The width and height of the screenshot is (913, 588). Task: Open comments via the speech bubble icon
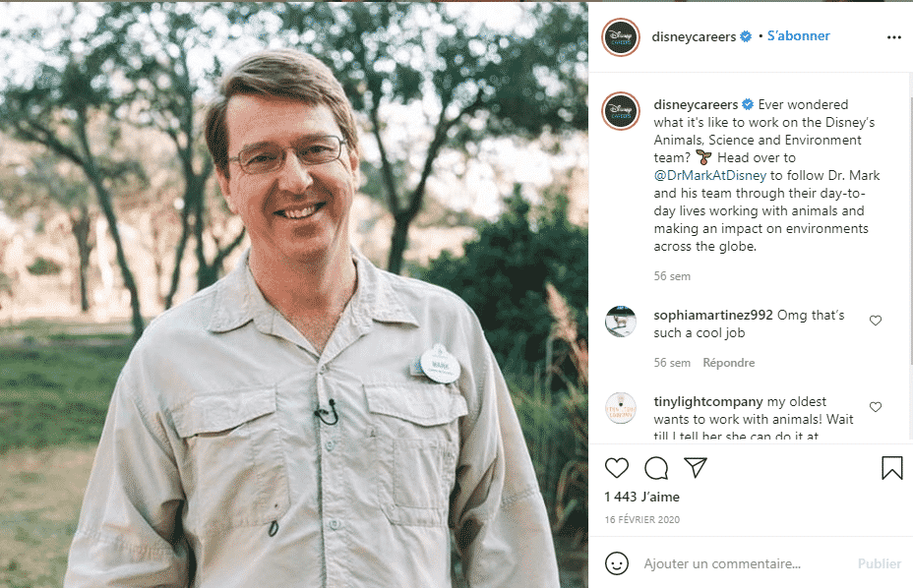(x=656, y=468)
